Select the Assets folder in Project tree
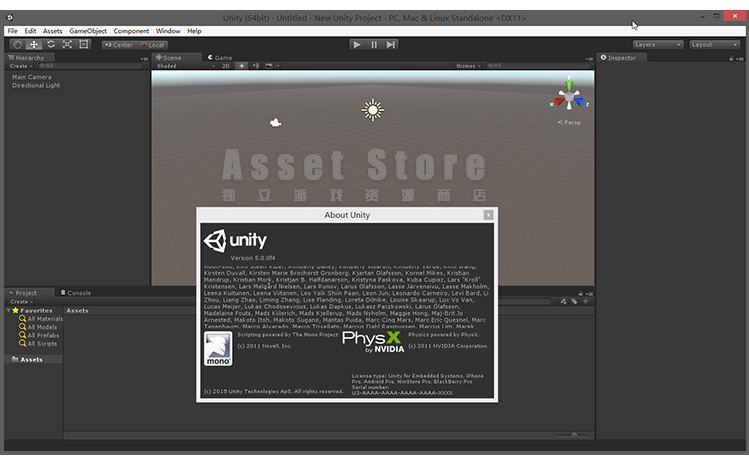Image resolution: width=749 pixels, height=466 pixels. (x=33, y=360)
